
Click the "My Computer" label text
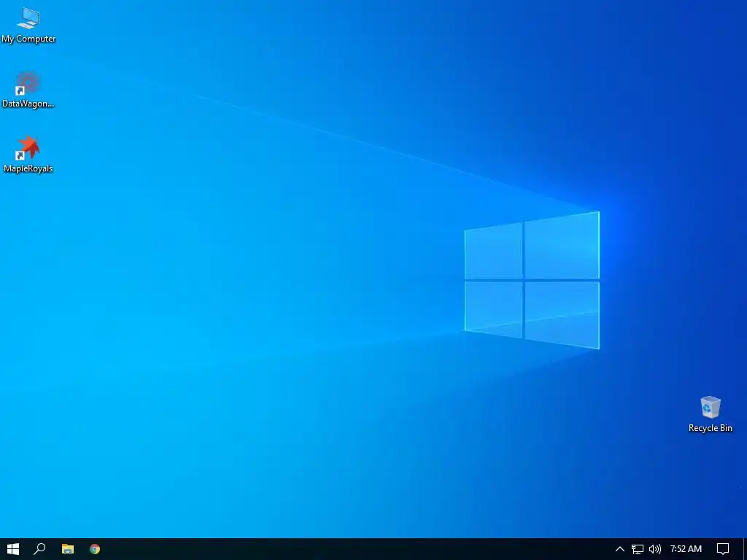(28, 39)
